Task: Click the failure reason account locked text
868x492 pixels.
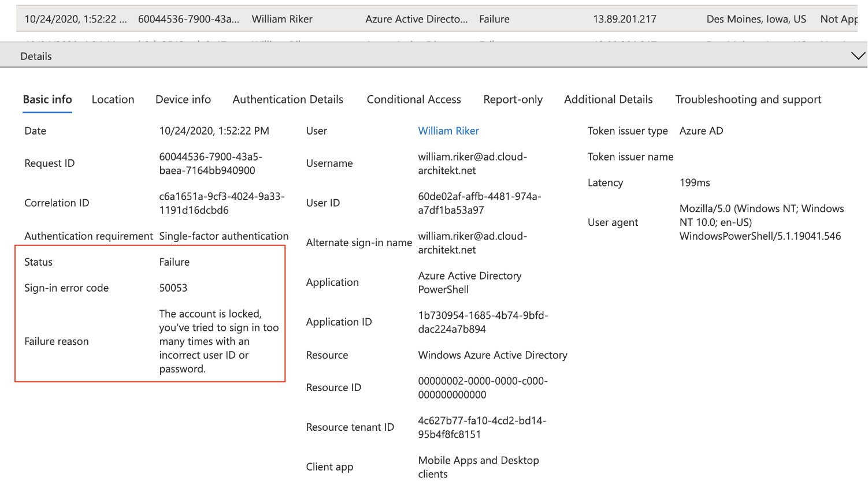Action: coord(219,341)
